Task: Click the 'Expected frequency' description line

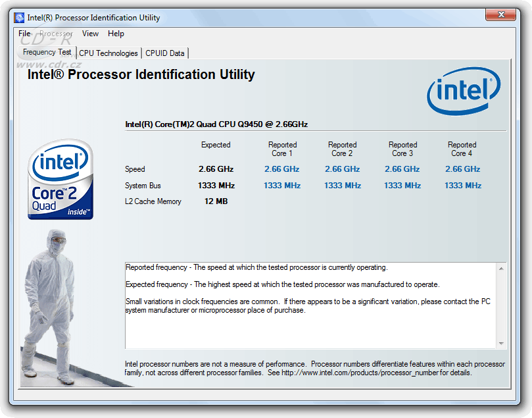Action: tap(283, 284)
